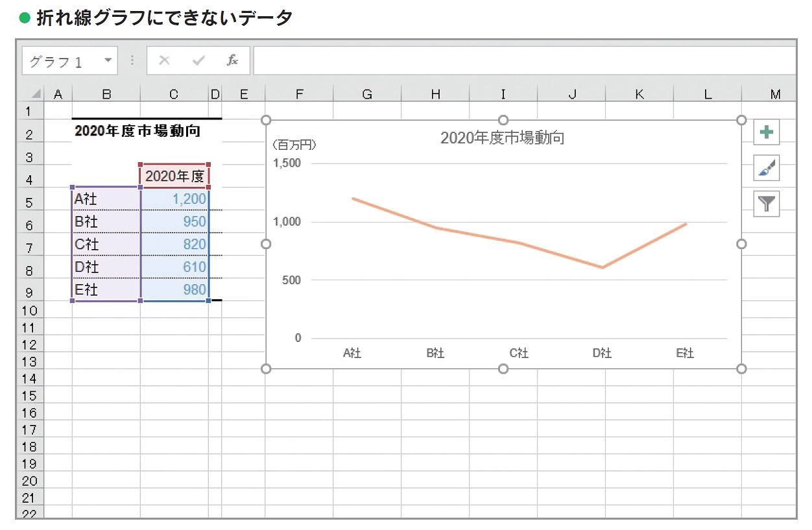The image size is (812, 530).
Task: Select column A header
Action: [x=58, y=95]
